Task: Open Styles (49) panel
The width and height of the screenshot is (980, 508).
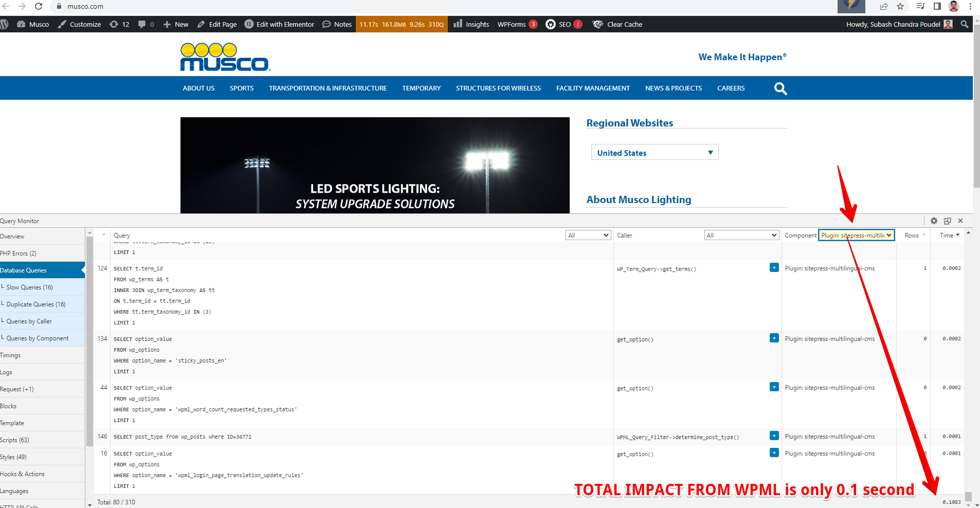Action: point(42,457)
